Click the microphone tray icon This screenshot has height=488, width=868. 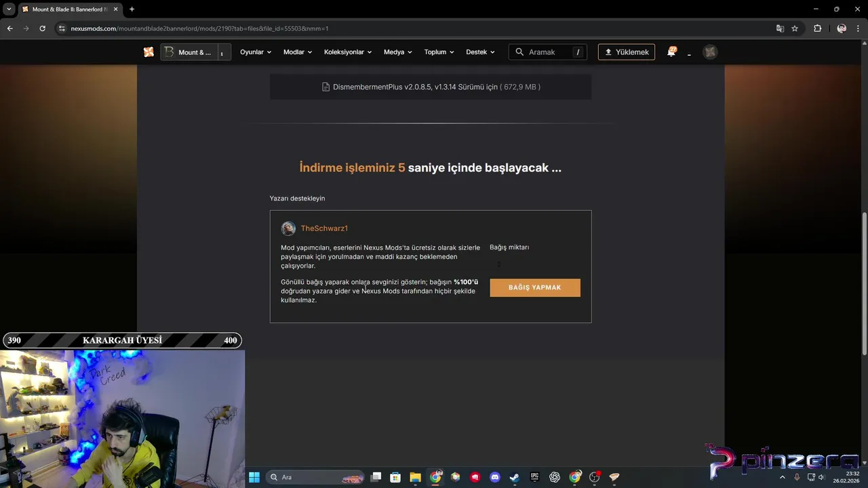point(797,477)
